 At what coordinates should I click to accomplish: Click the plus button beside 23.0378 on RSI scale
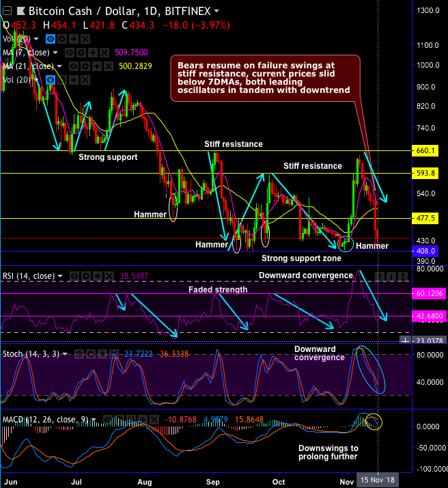point(405,340)
